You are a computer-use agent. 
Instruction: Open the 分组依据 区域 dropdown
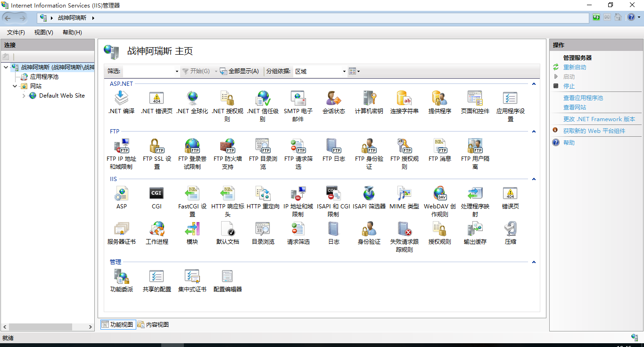320,71
